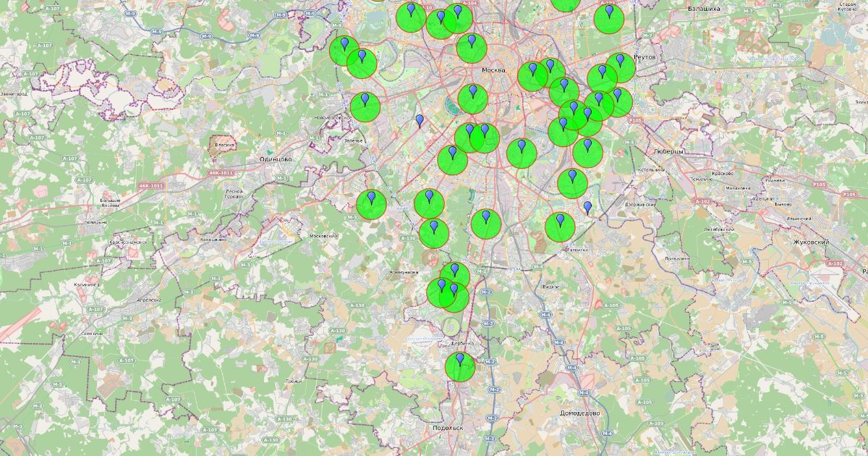Screen dimensions: 868x456
Task: Click the Дзержинский label
Action: point(640,205)
